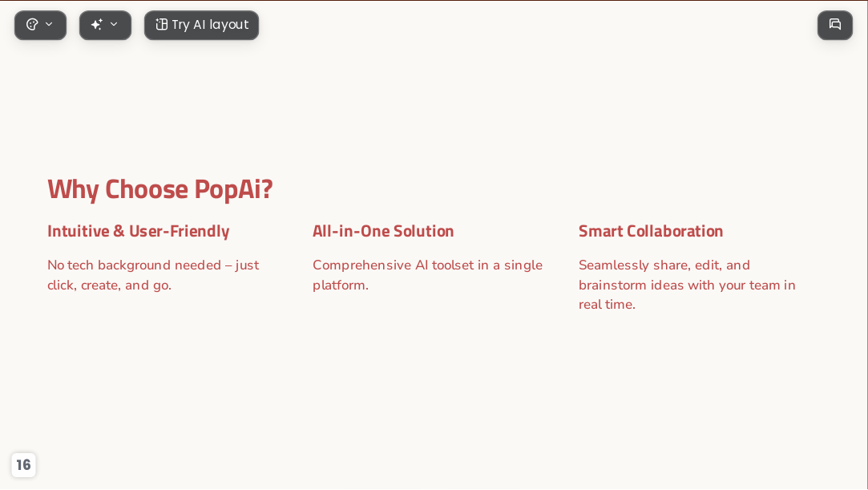Select the Why Choose PopAi? heading
Viewport: 868px width, 490px height.
(x=160, y=189)
